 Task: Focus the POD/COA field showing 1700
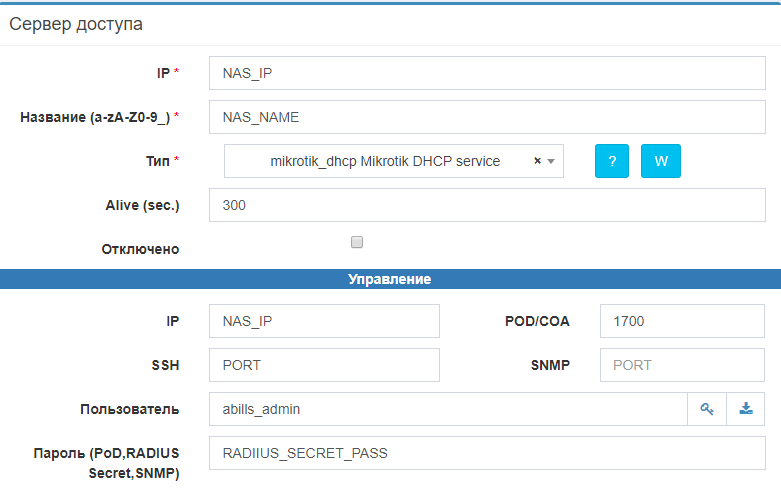pos(682,321)
